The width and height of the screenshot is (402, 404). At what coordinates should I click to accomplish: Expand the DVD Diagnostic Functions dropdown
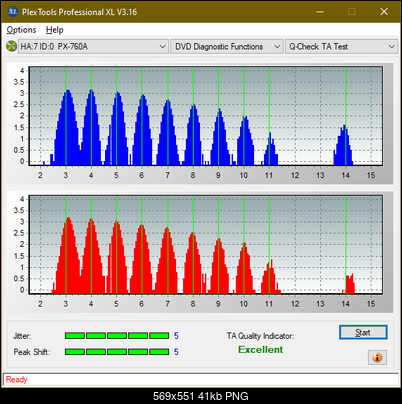tap(227, 46)
